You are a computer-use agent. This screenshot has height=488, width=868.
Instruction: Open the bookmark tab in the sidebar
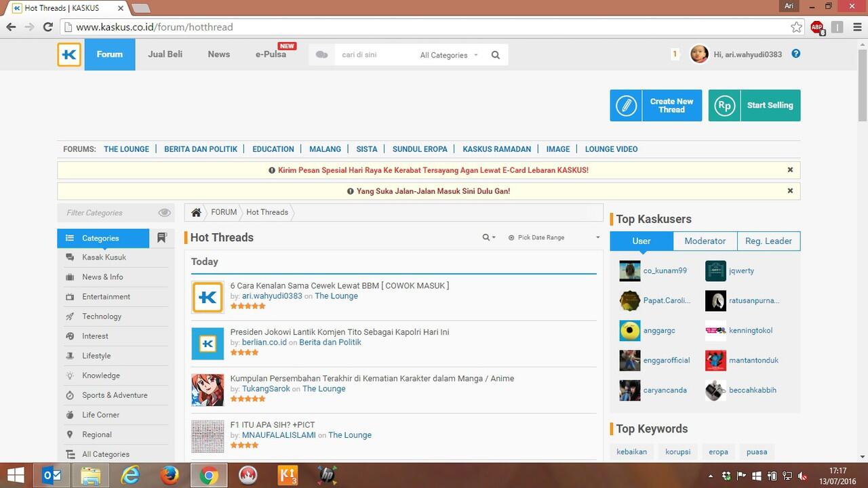tap(162, 238)
